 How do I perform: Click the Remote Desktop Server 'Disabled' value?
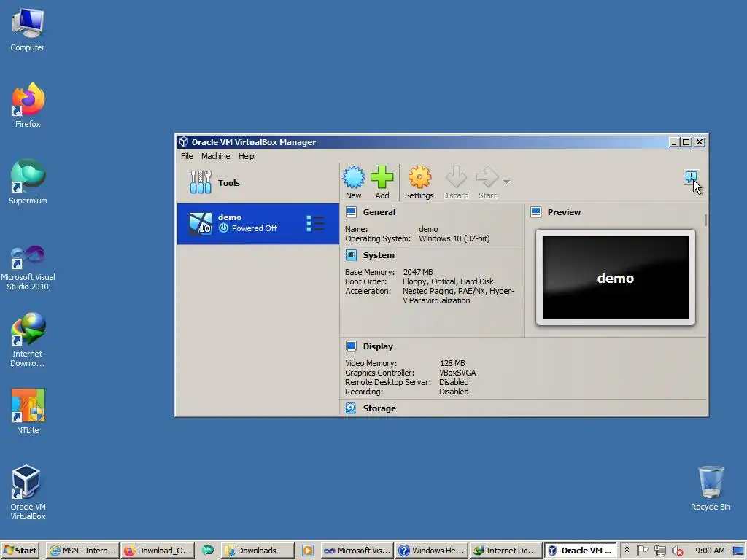454,382
